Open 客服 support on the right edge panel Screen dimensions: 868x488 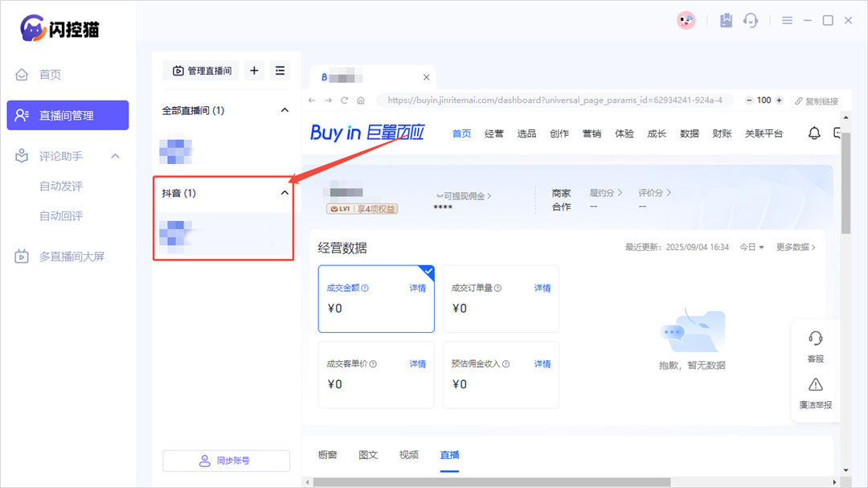click(816, 346)
